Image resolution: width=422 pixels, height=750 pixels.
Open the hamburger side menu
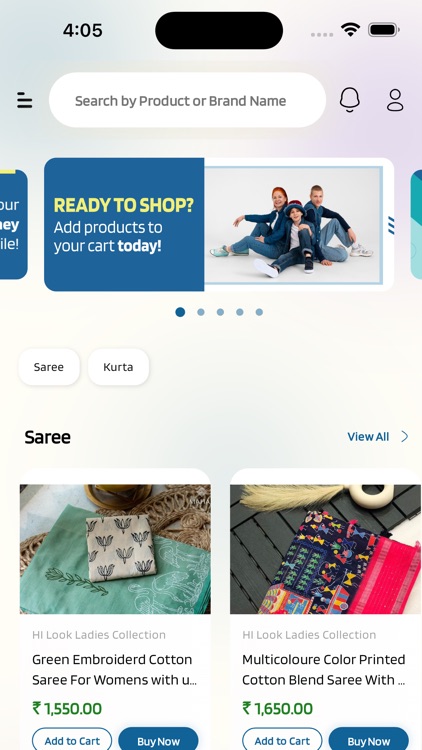tap(24, 100)
